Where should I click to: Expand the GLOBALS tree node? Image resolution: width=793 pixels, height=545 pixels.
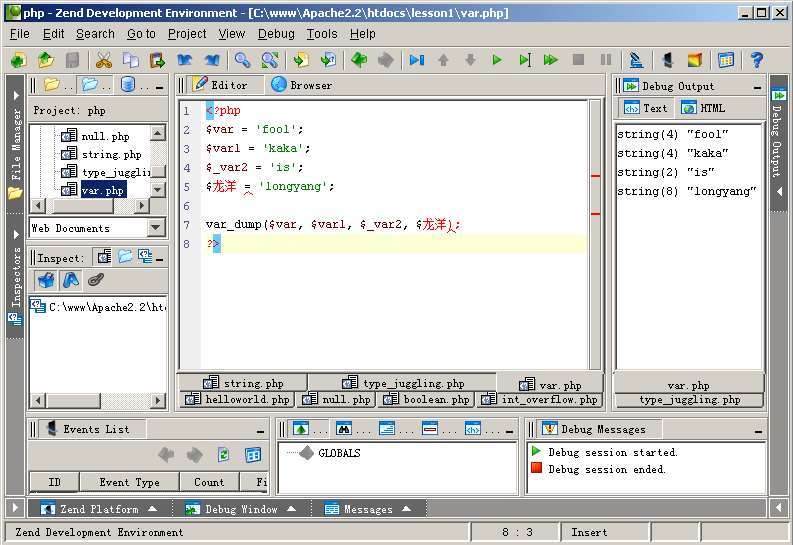coord(306,453)
